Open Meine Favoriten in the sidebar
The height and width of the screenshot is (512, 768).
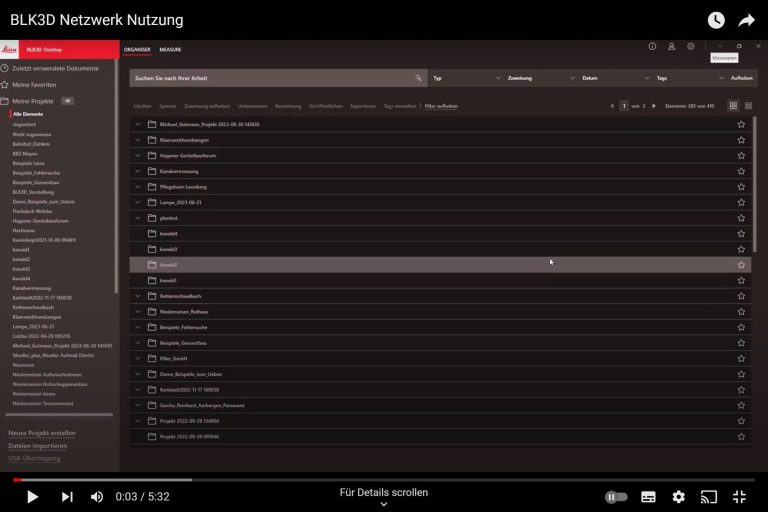pyautogui.click(x=34, y=85)
